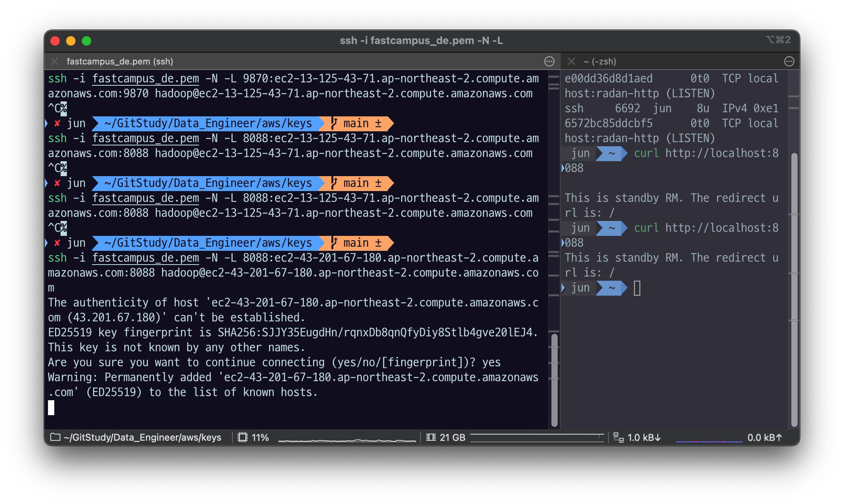Open right pane options ellipsis menu

tap(789, 61)
